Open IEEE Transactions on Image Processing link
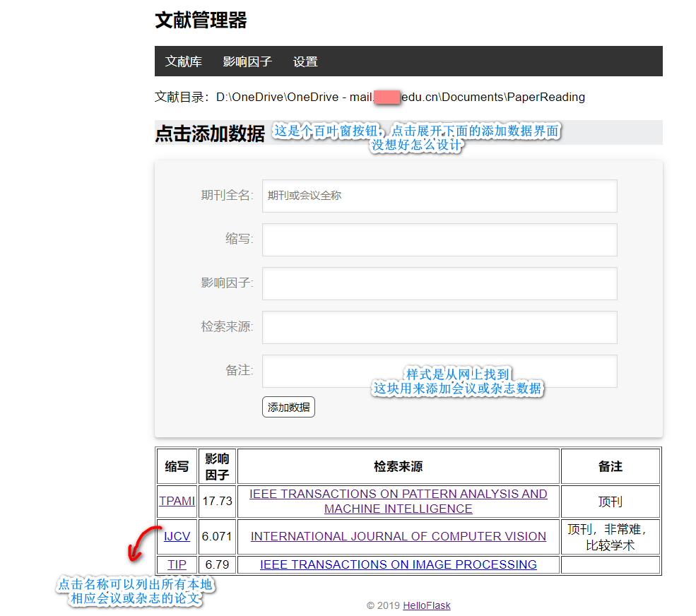Image resolution: width=696 pixels, height=616 pixels. point(398,564)
